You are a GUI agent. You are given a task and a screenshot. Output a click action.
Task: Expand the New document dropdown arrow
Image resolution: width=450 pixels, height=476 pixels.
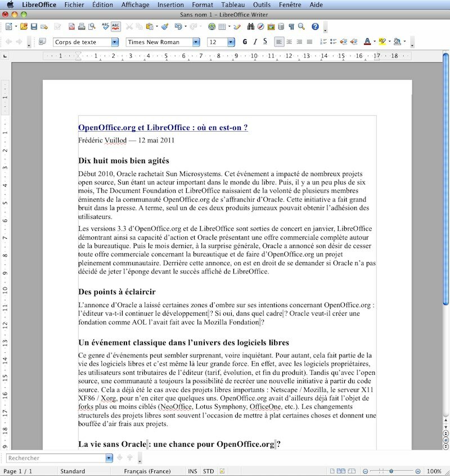click(x=16, y=26)
